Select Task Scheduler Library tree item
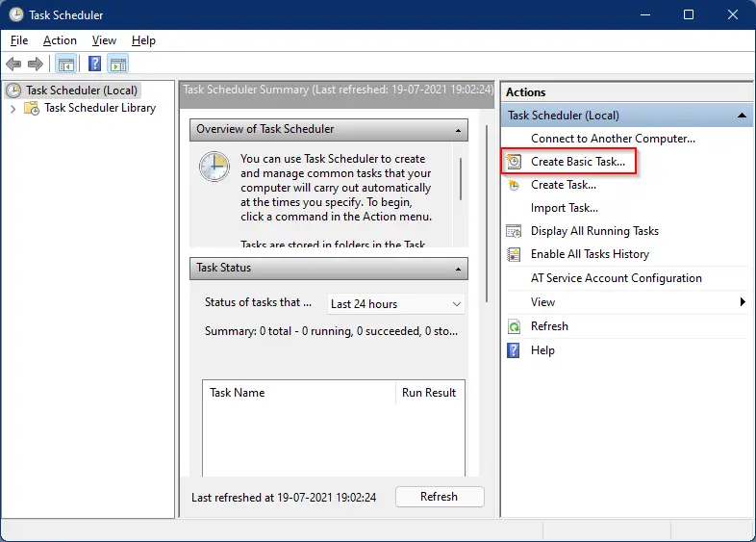Viewport: 756px width, 542px height. tap(100, 108)
